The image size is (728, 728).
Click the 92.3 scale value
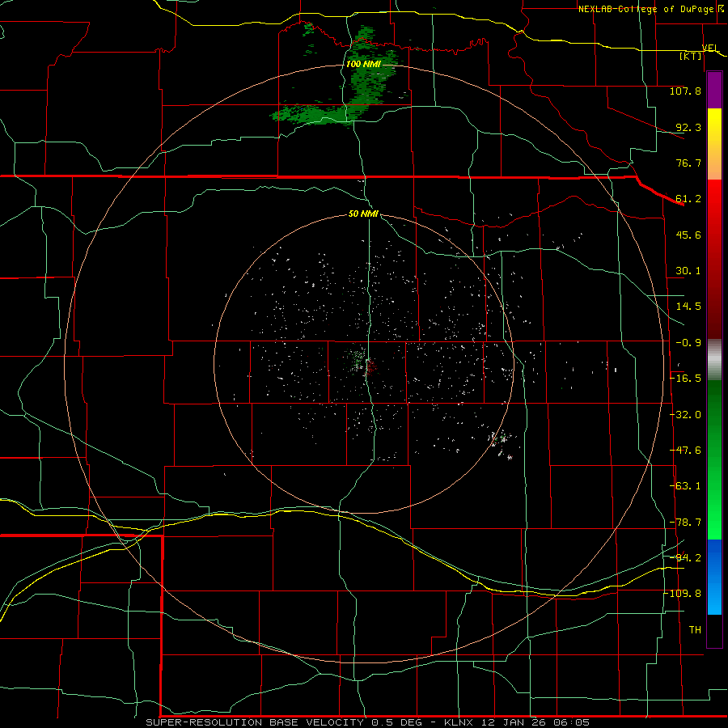(x=688, y=127)
